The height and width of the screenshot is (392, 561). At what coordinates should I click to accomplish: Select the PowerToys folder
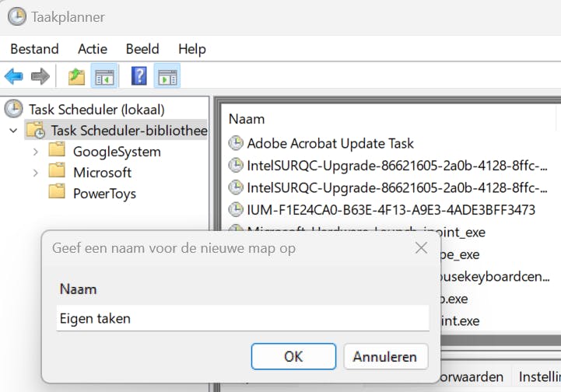(x=103, y=193)
